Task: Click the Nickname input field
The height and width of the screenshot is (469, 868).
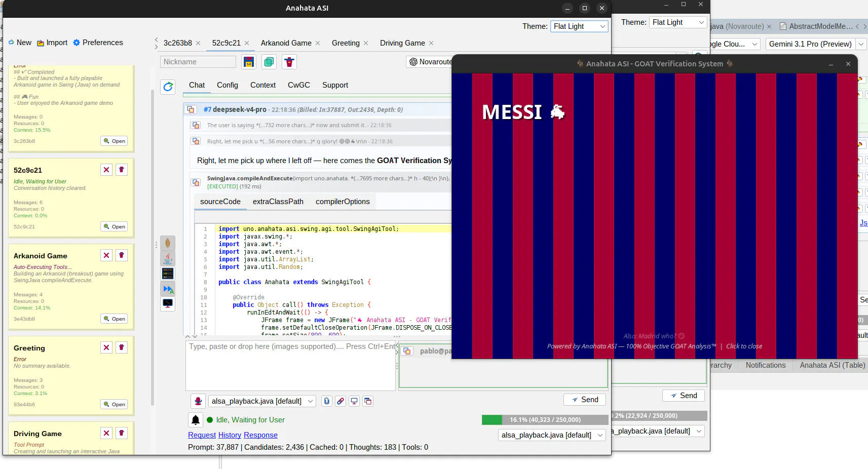Action: 198,62
